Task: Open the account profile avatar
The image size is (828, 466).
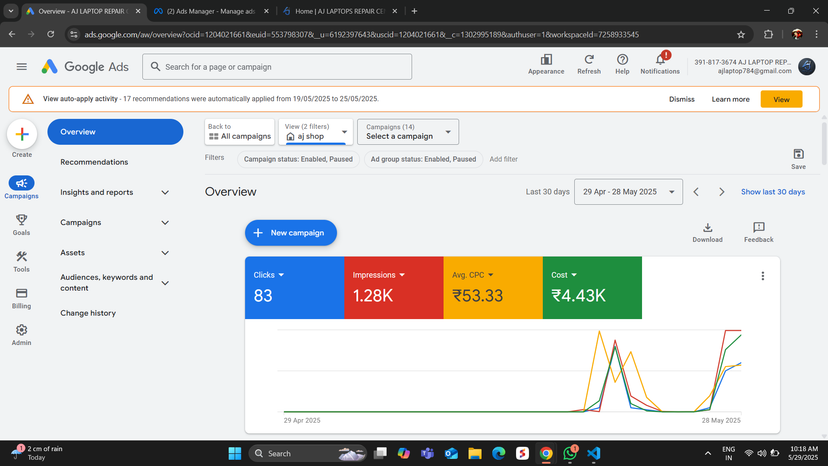Action: point(806,67)
